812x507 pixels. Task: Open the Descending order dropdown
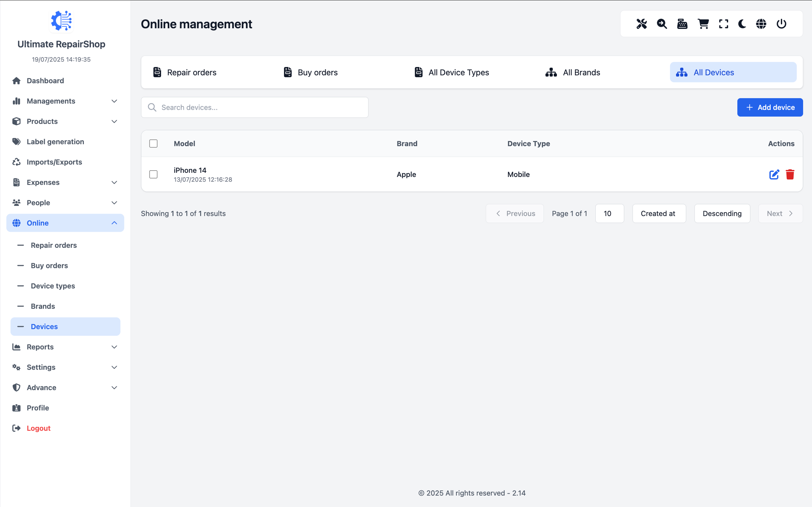(x=722, y=213)
